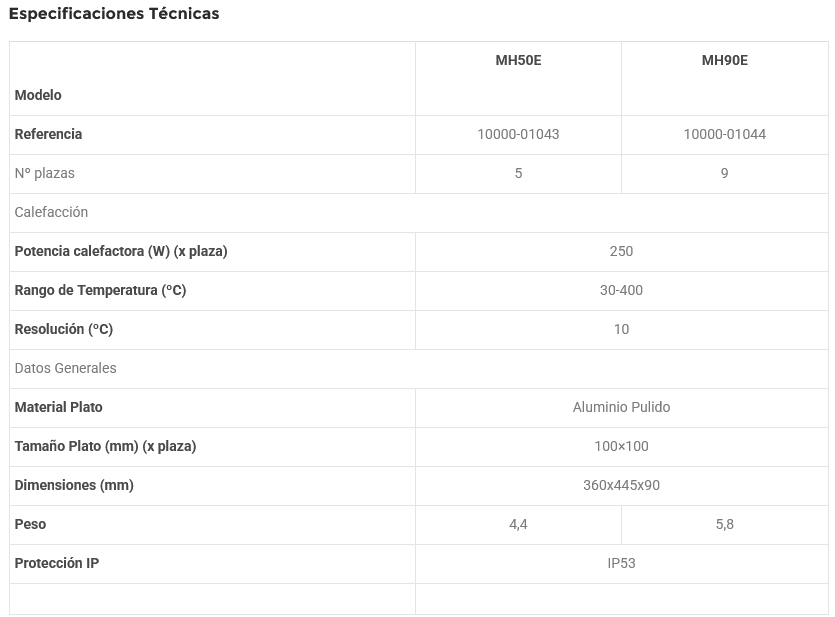Select the Aluminio Pulido value cell
The height and width of the screenshot is (617, 835).
click(x=621, y=407)
